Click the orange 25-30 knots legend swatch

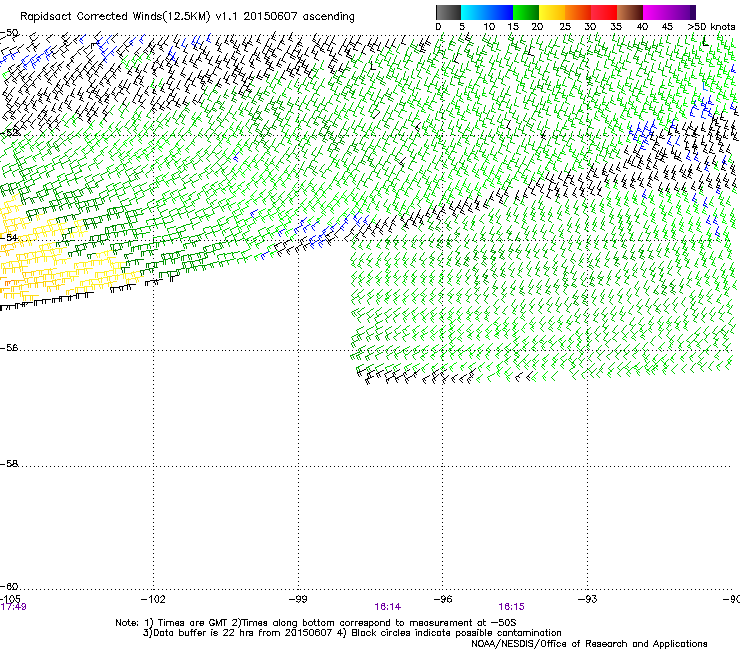[x=578, y=12]
